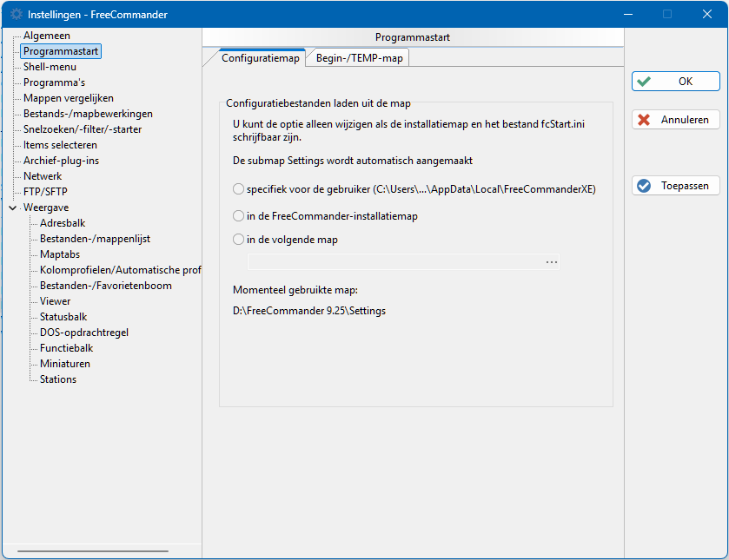Click the red X icon on Annuleren
The height and width of the screenshot is (560, 729).
[644, 120]
